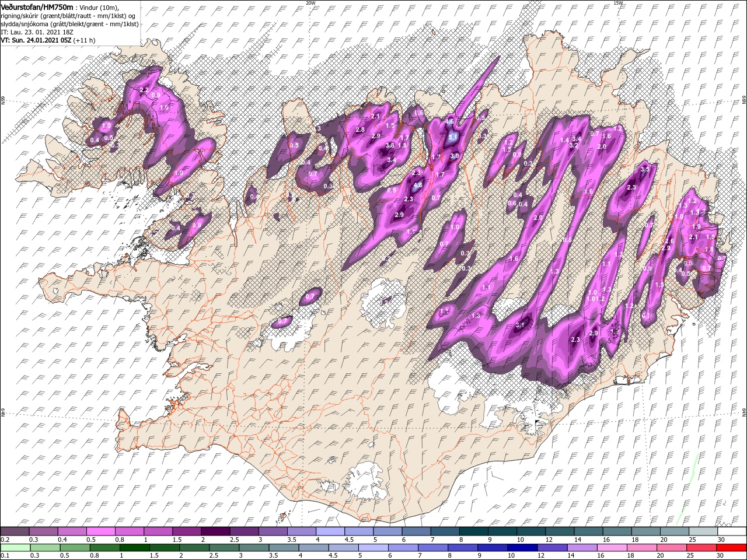Click the '(+11 h)' forecast offset text
The image size is (747, 560).
point(83,40)
